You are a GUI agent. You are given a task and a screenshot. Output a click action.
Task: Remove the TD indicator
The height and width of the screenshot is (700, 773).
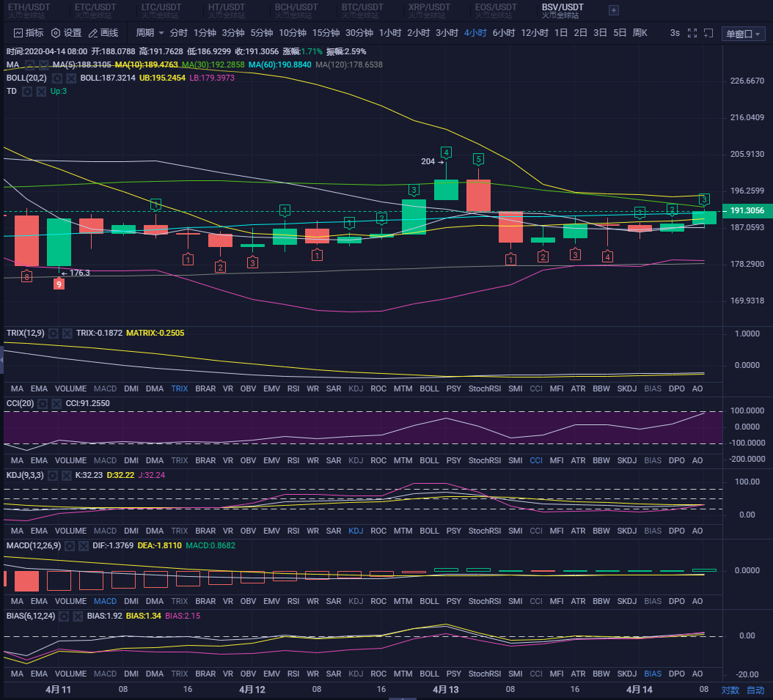tap(41, 91)
